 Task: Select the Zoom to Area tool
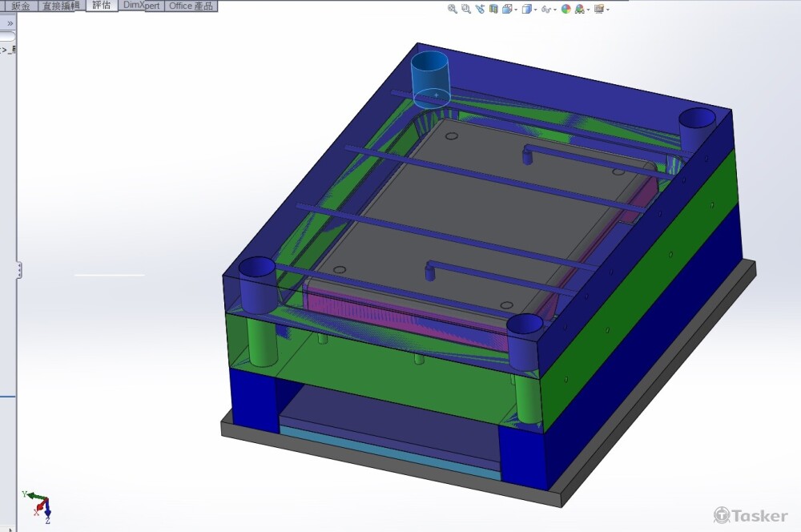coord(466,9)
